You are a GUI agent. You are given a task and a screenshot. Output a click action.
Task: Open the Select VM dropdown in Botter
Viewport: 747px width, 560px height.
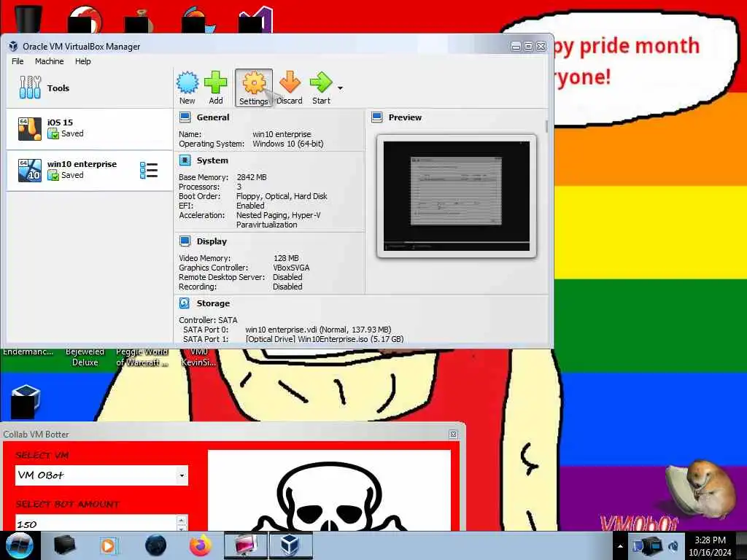tap(182, 475)
